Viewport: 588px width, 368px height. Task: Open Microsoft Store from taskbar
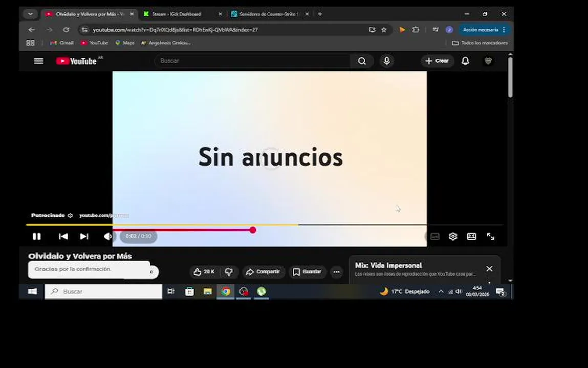tap(189, 292)
